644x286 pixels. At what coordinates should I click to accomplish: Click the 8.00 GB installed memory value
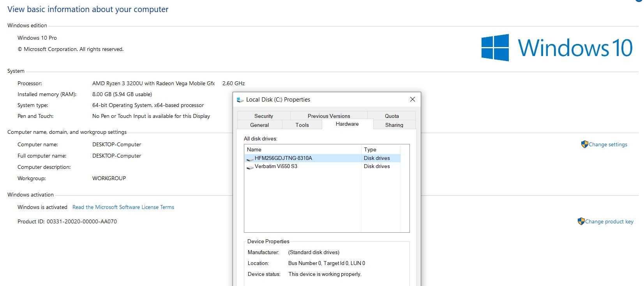coord(122,94)
